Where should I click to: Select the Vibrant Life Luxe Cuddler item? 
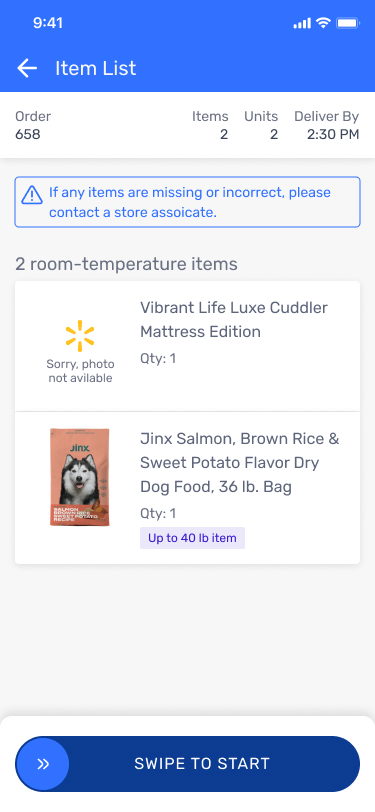click(x=188, y=346)
